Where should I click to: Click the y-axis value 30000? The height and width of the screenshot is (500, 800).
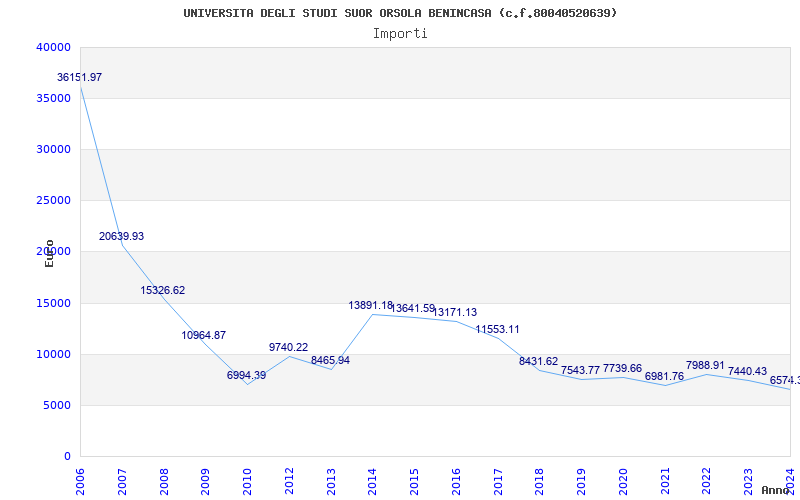click(x=54, y=149)
